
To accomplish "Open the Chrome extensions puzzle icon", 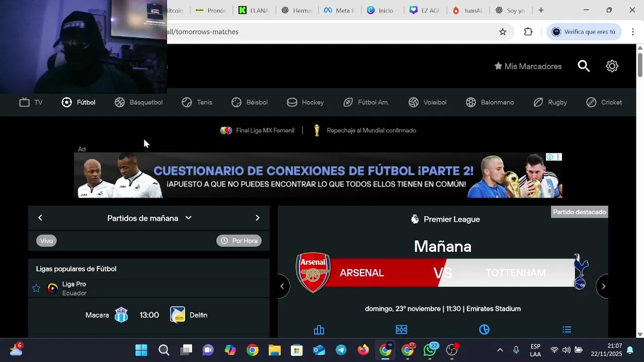I will pos(528,32).
